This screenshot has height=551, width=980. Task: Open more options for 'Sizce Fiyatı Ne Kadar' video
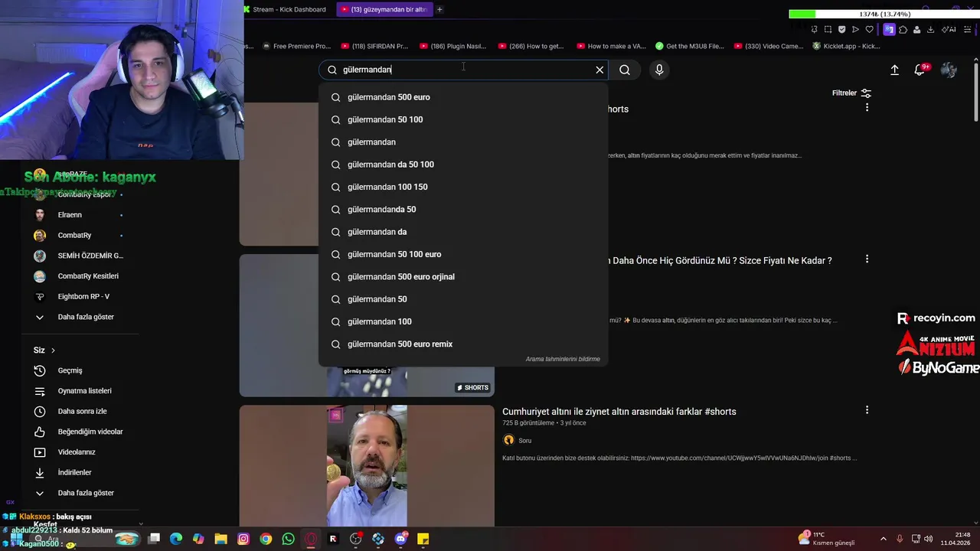pyautogui.click(x=867, y=259)
